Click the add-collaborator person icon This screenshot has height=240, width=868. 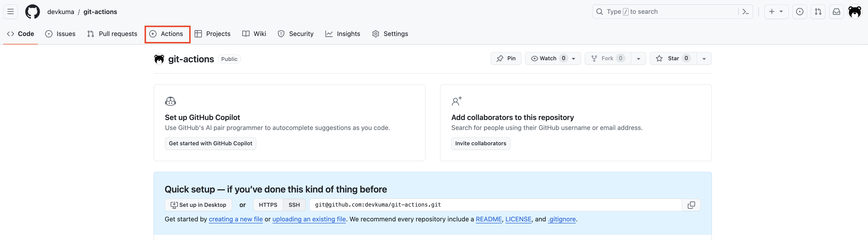pos(457,101)
